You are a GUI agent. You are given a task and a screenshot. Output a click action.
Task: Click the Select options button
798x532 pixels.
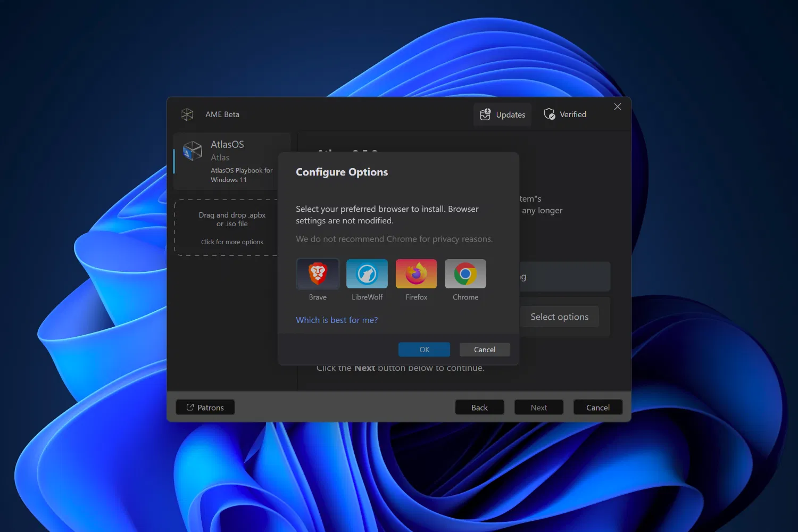tap(560, 317)
